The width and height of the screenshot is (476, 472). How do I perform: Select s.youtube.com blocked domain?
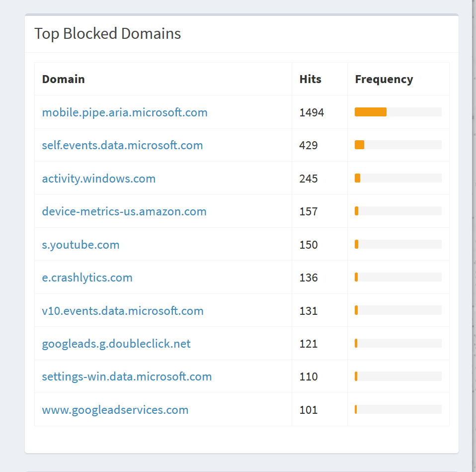pyautogui.click(x=81, y=245)
